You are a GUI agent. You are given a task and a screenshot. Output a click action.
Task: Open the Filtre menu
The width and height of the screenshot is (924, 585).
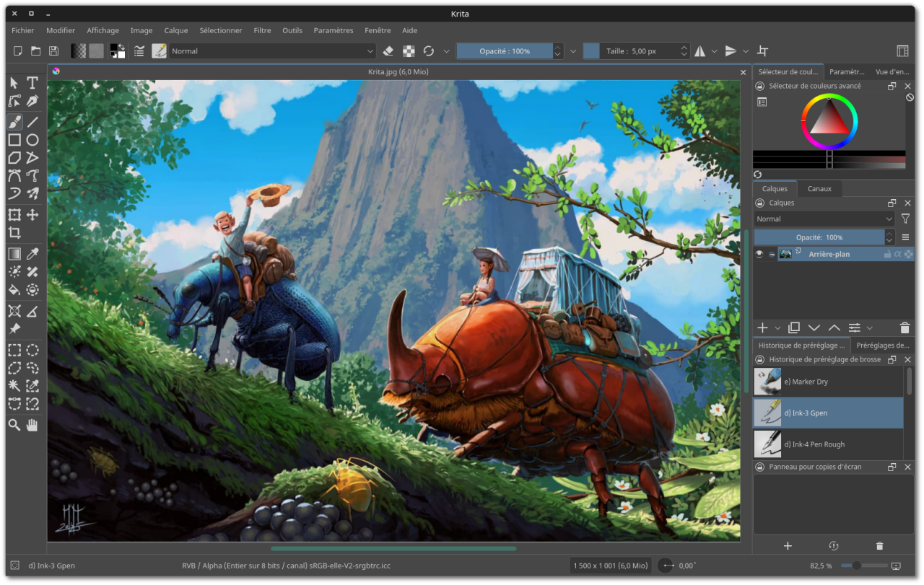(262, 30)
